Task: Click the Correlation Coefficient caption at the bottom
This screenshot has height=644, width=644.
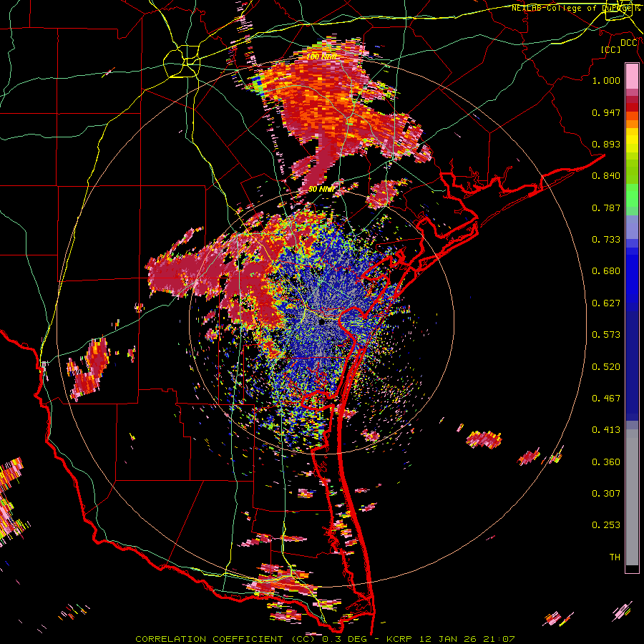Action: click(325, 639)
